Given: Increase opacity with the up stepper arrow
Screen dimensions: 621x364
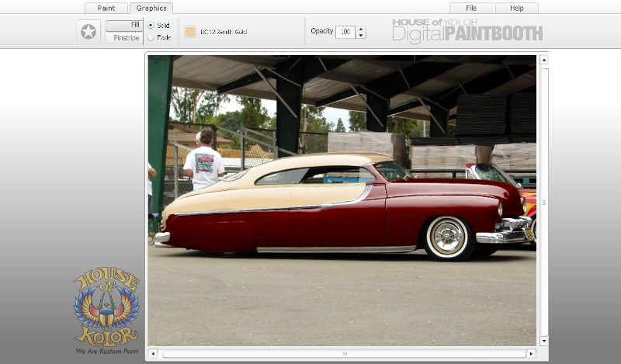Looking at the screenshot, I should pos(361,29).
